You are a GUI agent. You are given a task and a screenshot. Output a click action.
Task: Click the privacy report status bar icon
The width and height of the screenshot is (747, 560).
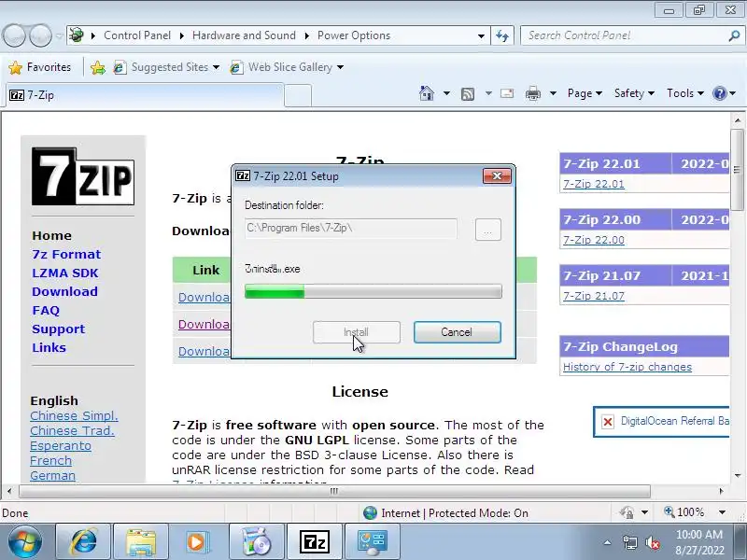point(627,512)
